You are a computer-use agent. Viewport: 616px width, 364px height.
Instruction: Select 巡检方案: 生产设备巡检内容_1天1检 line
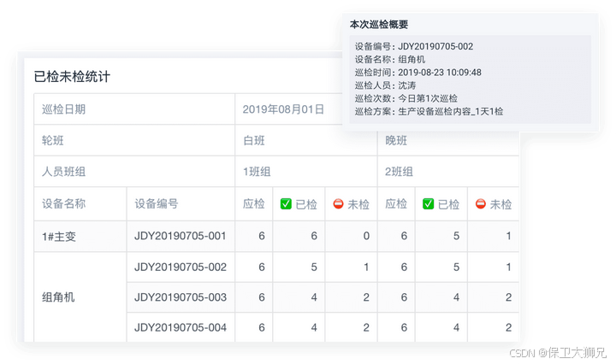point(429,111)
